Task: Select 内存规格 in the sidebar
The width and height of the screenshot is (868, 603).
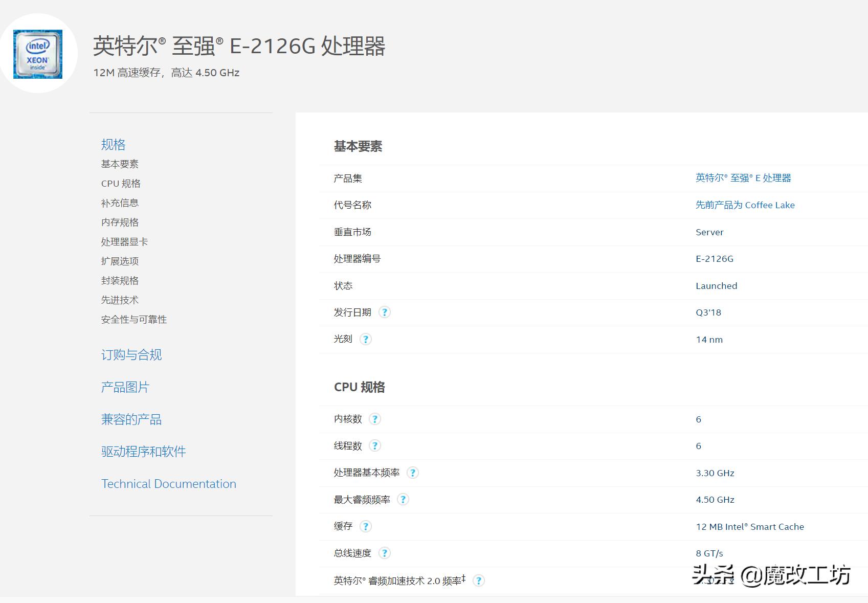Action: point(120,222)
